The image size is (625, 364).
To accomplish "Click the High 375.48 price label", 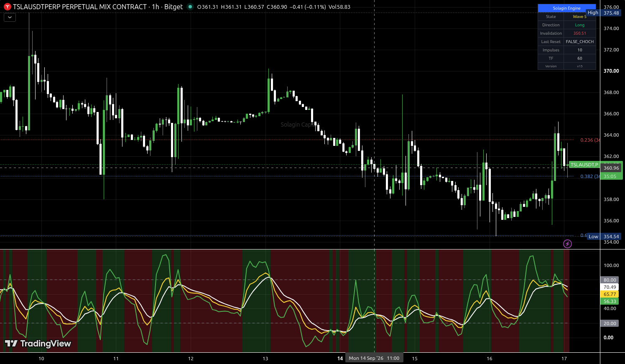I will pyautogui.click(x=603, y=13).
